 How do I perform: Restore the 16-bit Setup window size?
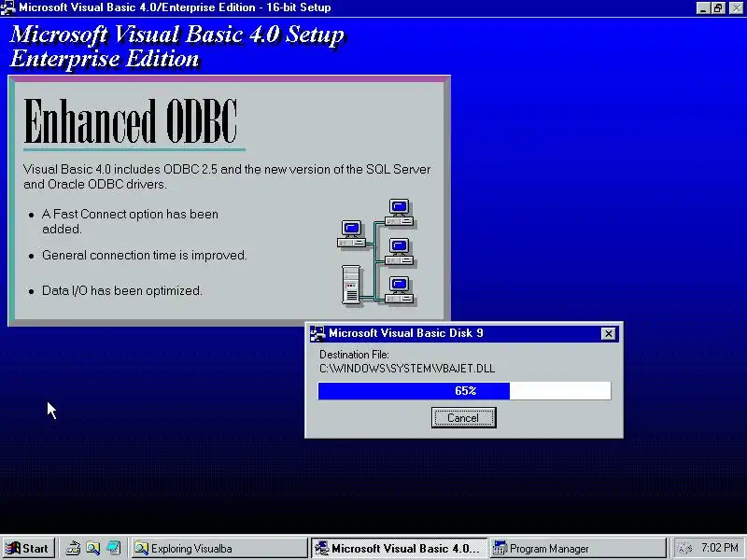pyautogui.click(x=718, y=7)
